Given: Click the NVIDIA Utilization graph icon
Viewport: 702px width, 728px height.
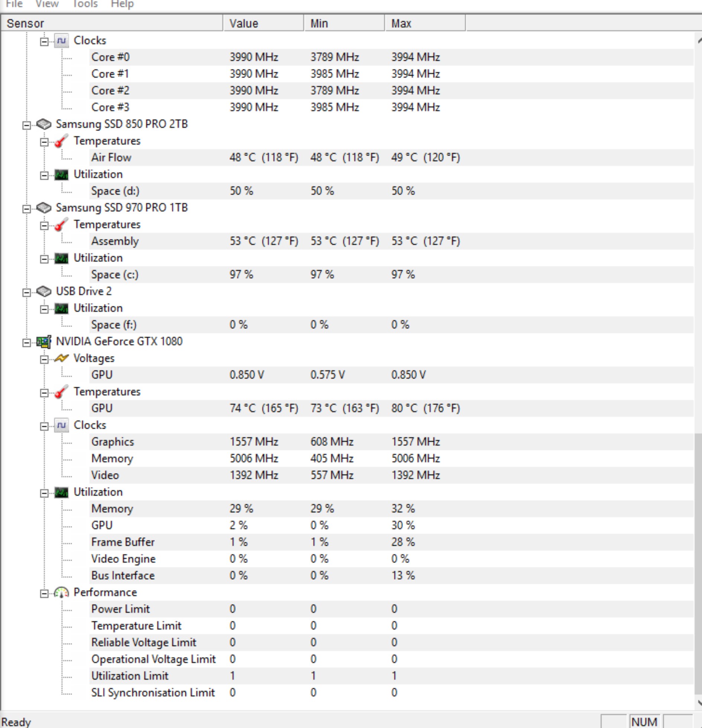Looking at the screenshot, I should (x=61, y=492).
